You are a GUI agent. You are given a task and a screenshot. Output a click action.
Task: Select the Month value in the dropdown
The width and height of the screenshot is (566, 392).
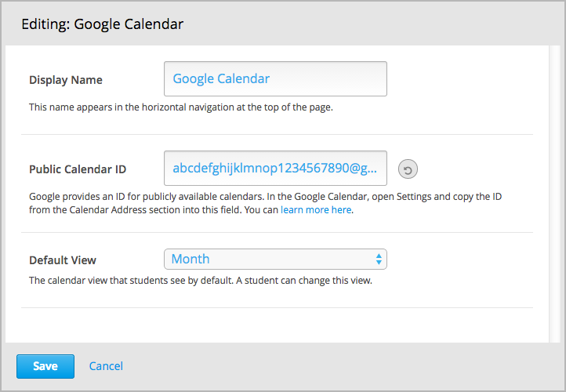pos(190,259)
